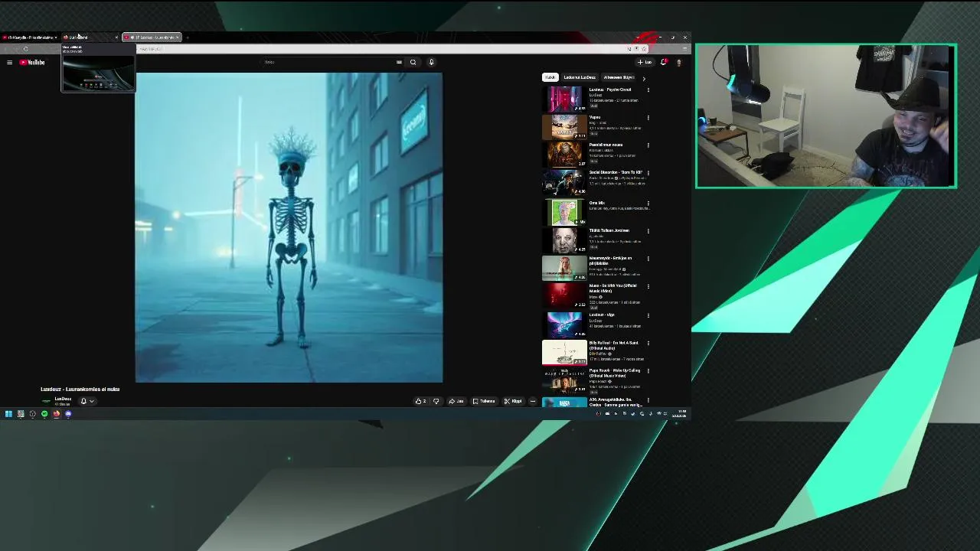Select the 'Ladannut LuxDeux' filter chip
Image resolution: width=980 pixels, height=551 pixels.
coord(579,77)
